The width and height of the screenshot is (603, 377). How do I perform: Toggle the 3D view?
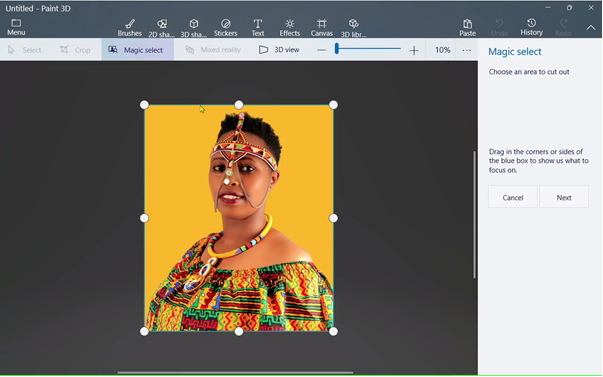(279, 50)
